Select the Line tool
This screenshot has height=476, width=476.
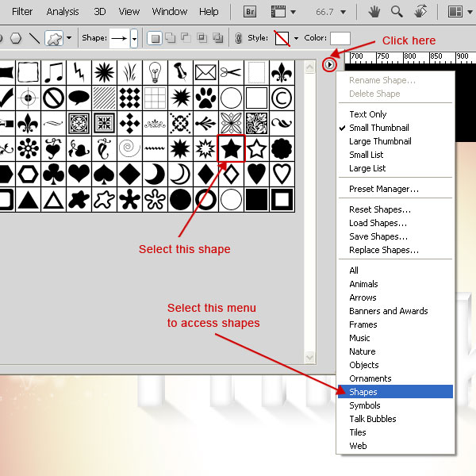pyautogui.click(x=34, y=38)
